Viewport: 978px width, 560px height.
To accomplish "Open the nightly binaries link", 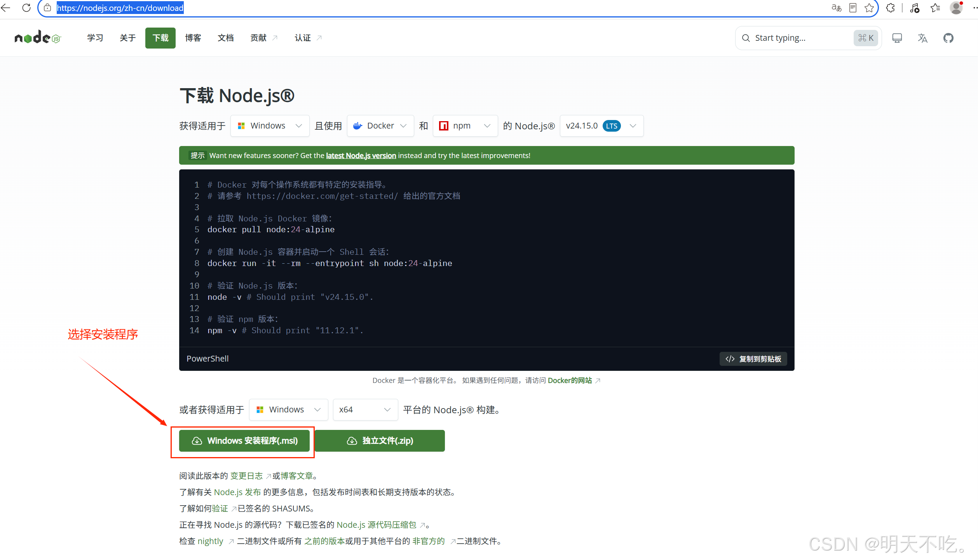I will tap(210, 541).
